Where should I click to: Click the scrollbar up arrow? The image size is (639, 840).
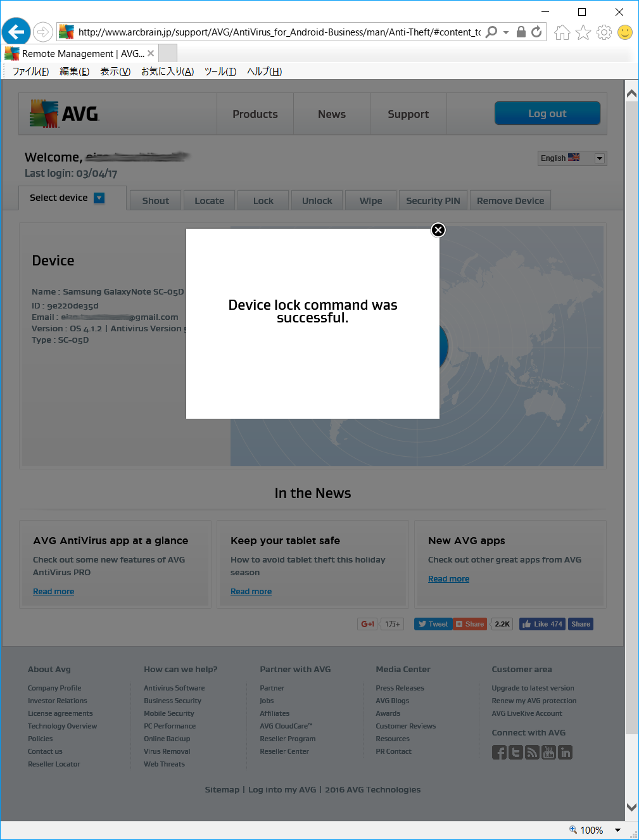coord(631,94)
